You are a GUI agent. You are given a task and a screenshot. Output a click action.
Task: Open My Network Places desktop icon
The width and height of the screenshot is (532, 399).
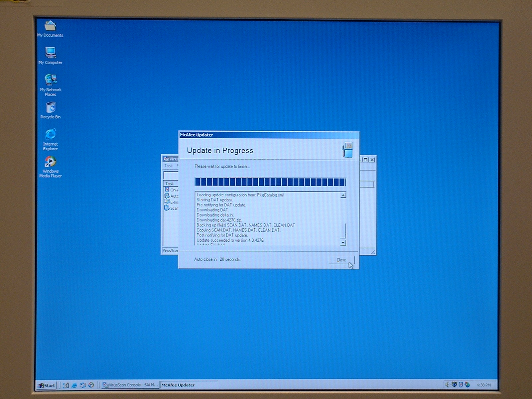pyautogui.click(x=51, y=80)
